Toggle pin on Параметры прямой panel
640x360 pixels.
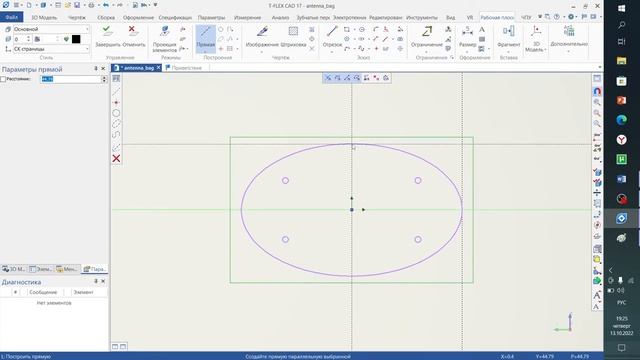point(96,69)
